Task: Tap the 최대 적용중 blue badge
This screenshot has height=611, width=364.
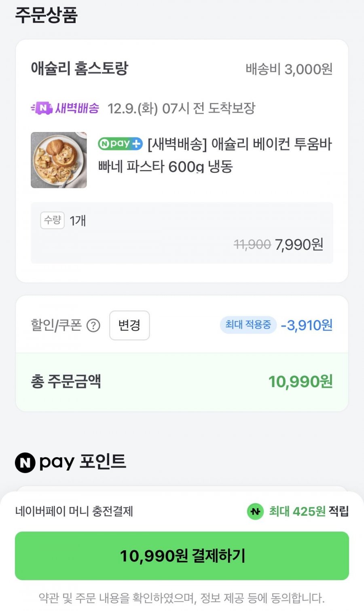Action: point(248,325)
